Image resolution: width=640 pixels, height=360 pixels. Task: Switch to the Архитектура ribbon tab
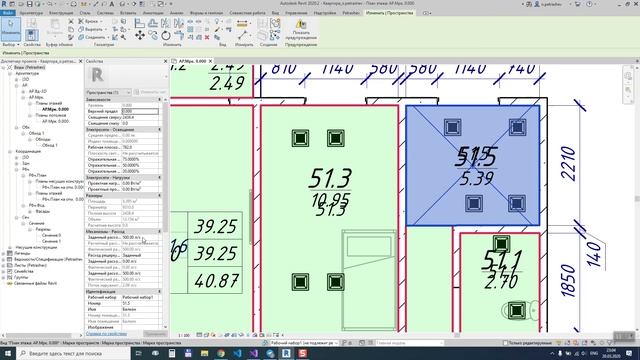[31, 13]
